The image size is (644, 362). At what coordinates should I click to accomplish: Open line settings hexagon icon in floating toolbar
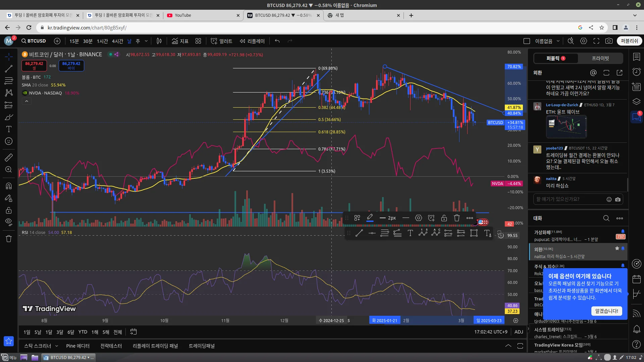(x=419, y=218)
